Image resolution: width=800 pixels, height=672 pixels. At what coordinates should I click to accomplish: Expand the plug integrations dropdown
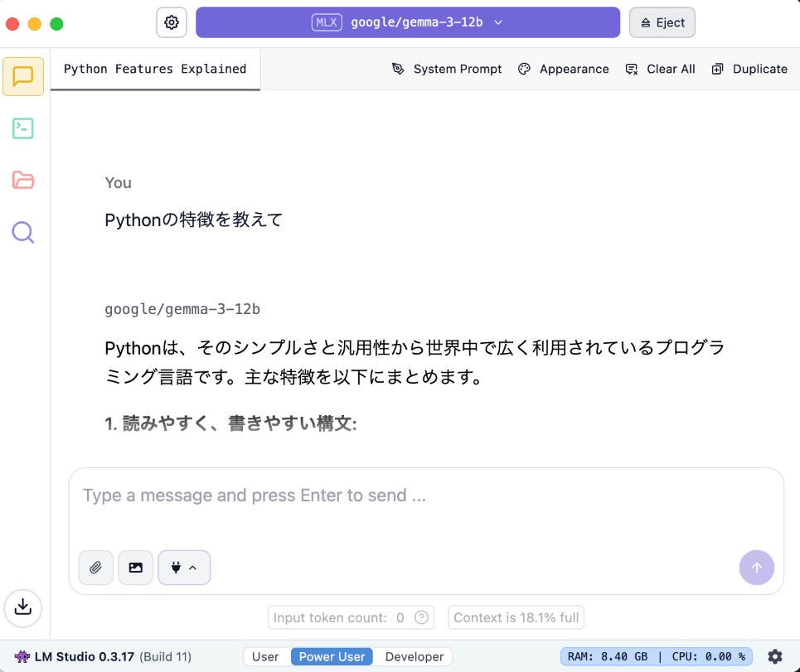[184, 568]
